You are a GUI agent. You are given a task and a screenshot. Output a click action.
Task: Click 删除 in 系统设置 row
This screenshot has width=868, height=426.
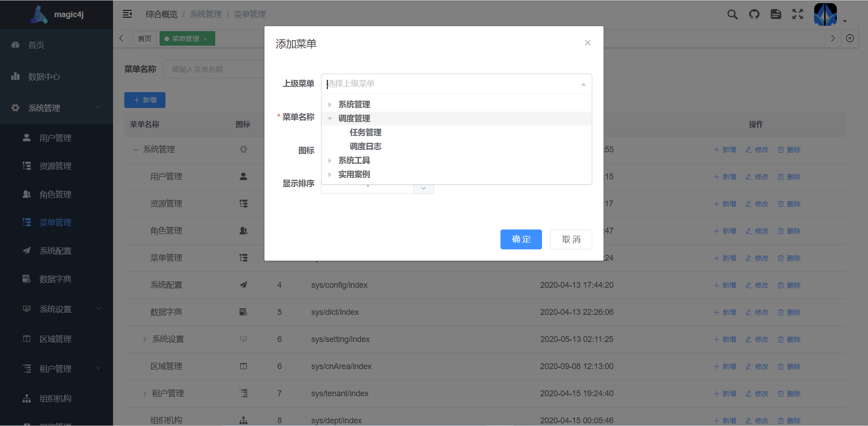789,339
